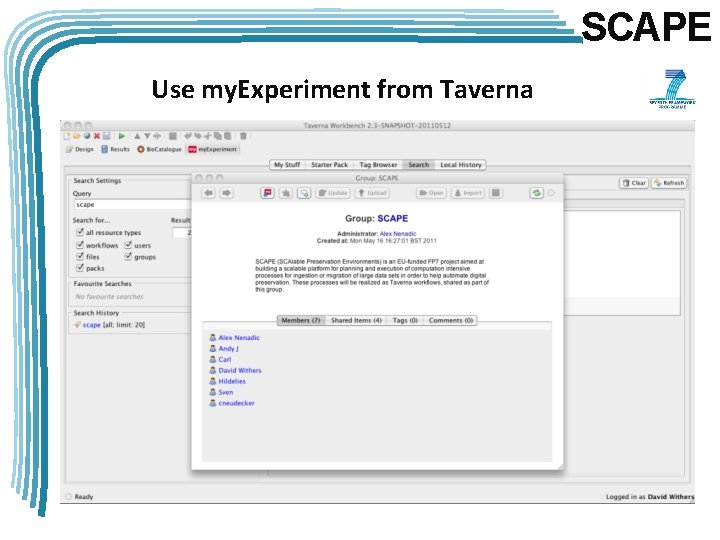Click the user icon beside Sven
Viewport: 720px width, 540px height.
click(x=213, y=392)
